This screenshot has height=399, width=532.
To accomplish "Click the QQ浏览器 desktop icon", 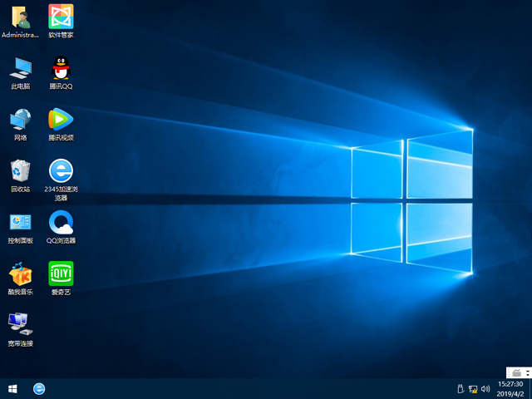I will coord(61,223).
